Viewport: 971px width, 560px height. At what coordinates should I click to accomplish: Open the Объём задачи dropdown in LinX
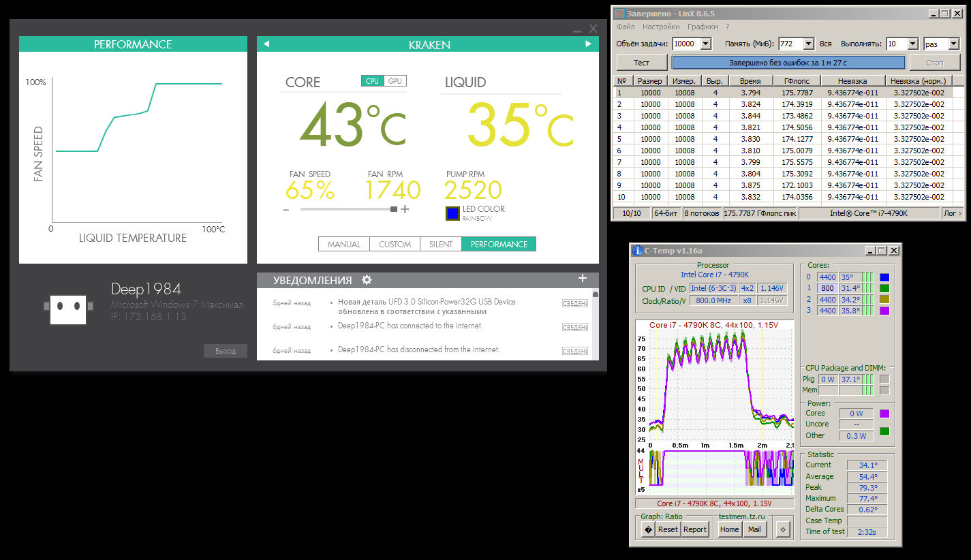[x=705, y=44]
